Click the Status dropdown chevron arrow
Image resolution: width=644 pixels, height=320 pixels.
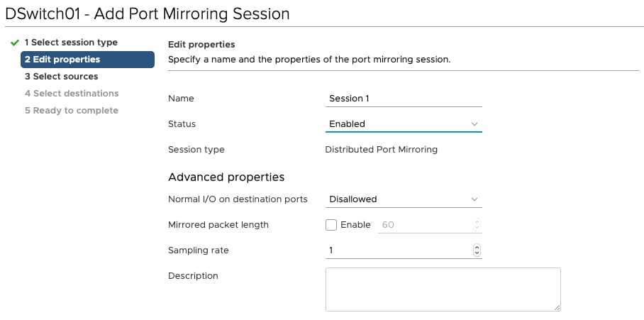(474, 124)
